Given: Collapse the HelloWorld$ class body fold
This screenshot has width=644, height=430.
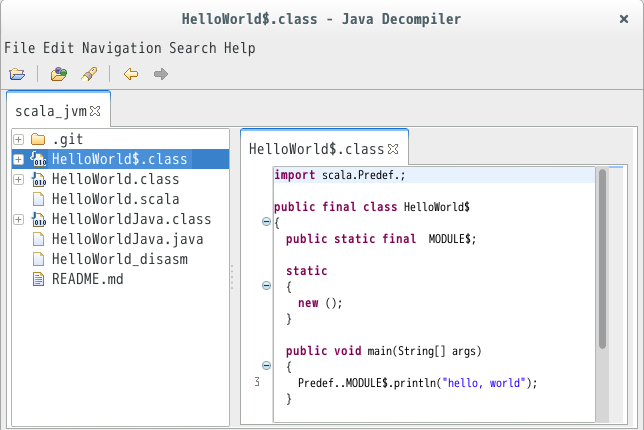Looking at the screenshot, I should tap(266, 222).
